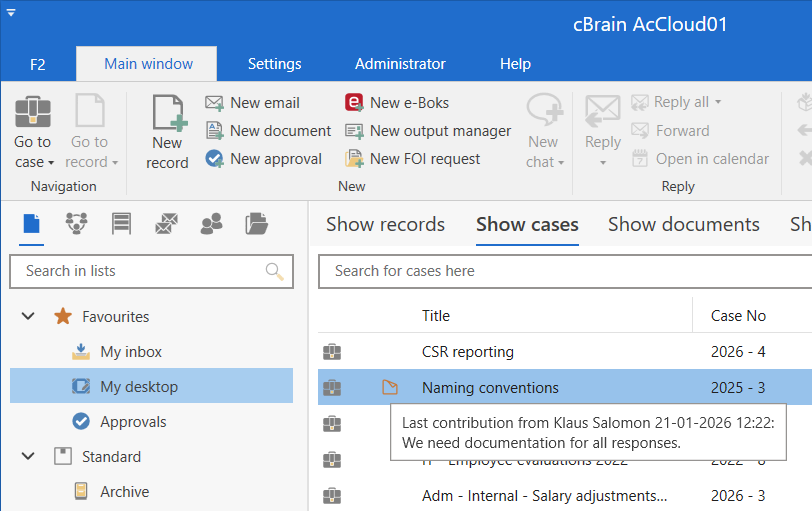Click case number 2025 - 3
The height and width of the screenshot is (511, 812).
coord(738,388)
